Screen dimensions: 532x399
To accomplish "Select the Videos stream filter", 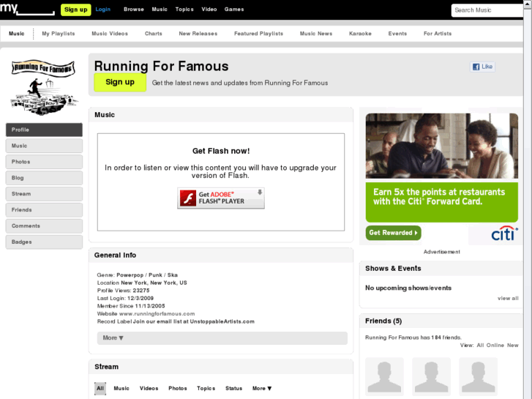I will 149,388.
